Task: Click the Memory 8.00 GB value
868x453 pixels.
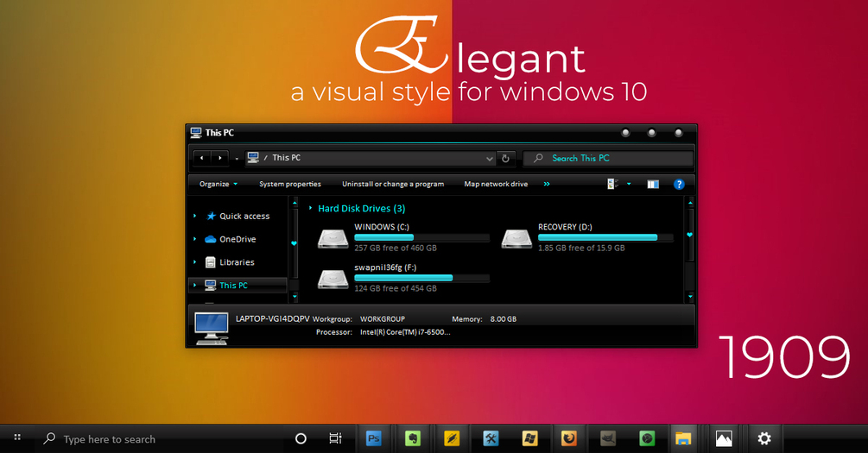Action: tap(504, 319)
